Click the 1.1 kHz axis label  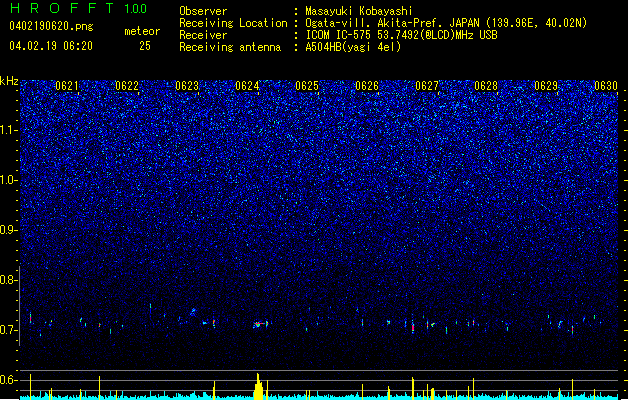tap(8, 130)
